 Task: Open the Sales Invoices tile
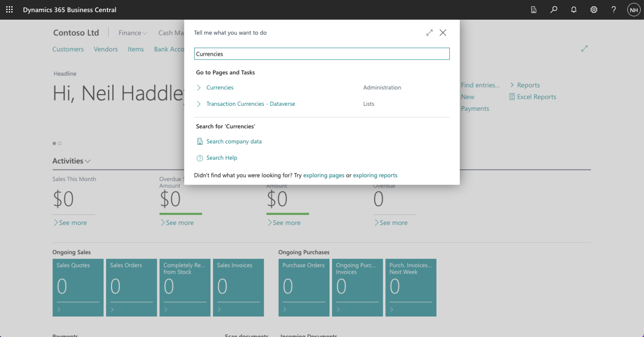[239, 287]
